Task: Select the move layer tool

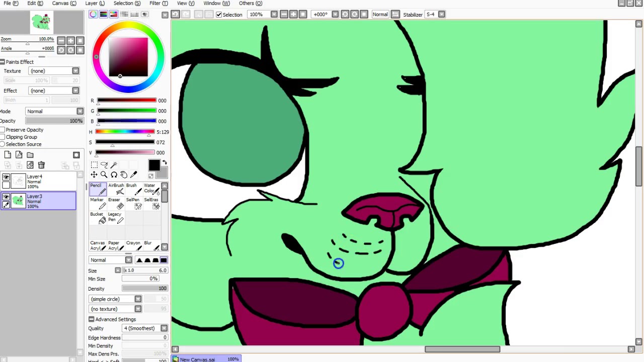Action: (94, 174)
